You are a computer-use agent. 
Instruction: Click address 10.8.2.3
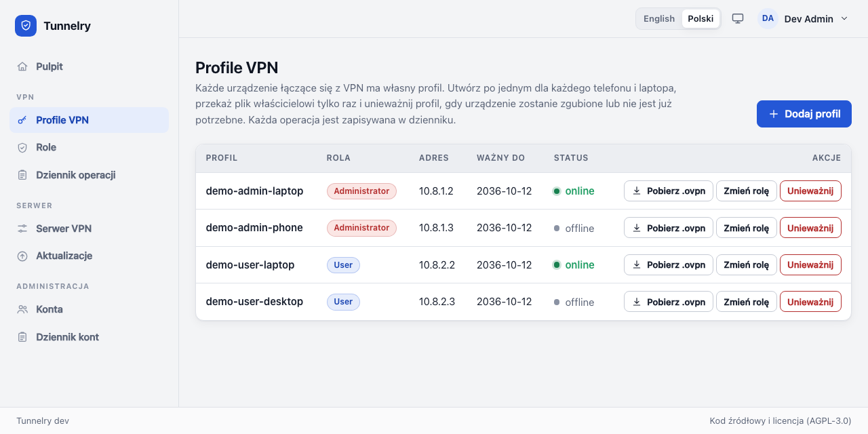point(437,302)
